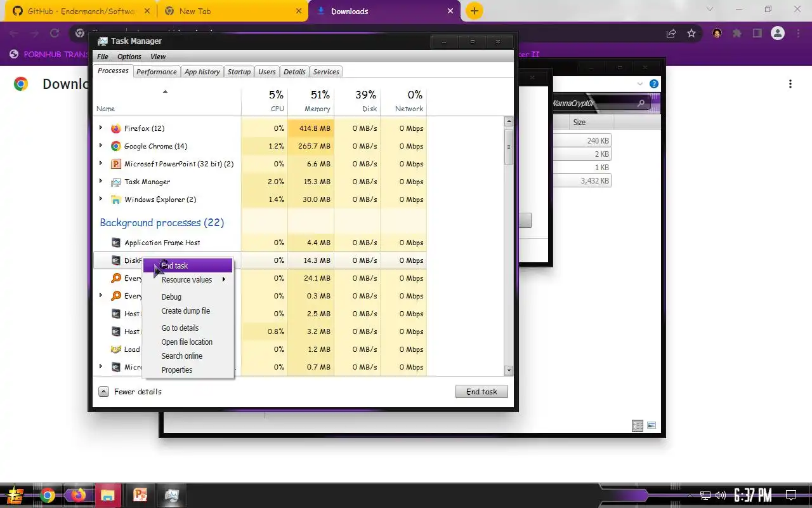
Task: Switch to the Services tab
Action: tap(326, 72)
